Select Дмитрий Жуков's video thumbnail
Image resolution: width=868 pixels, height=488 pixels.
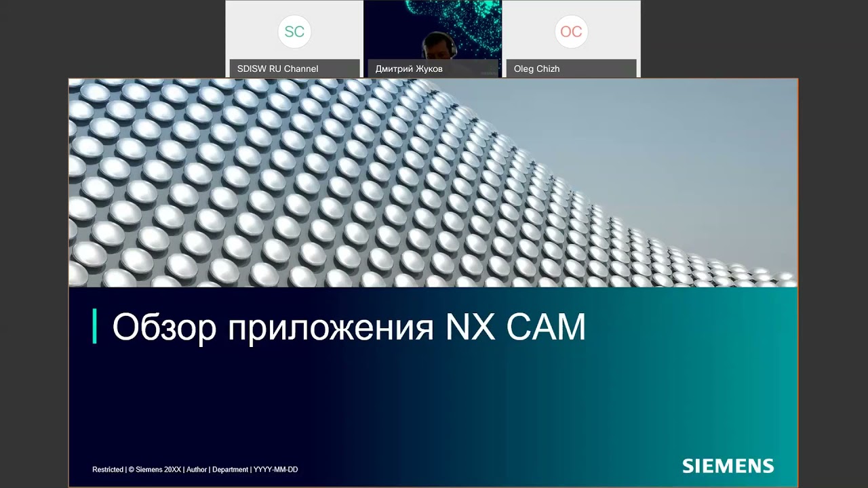pos(433,39)
